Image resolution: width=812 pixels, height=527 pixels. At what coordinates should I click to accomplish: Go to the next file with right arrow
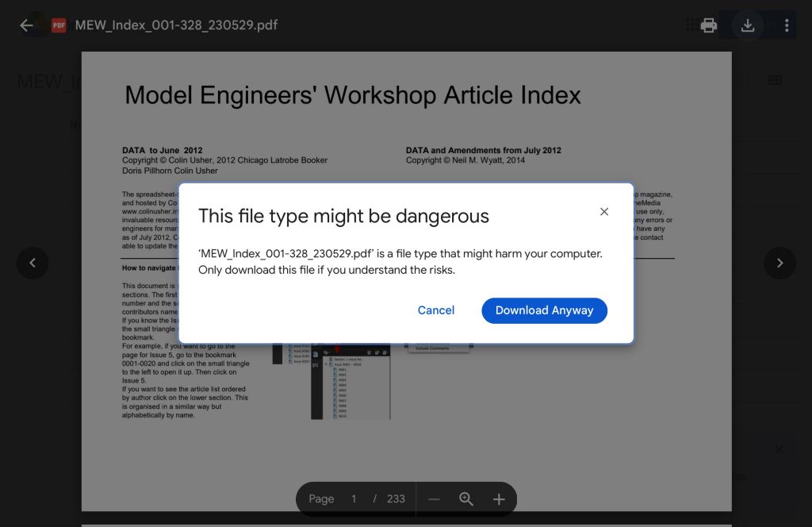tap(779, 263)
